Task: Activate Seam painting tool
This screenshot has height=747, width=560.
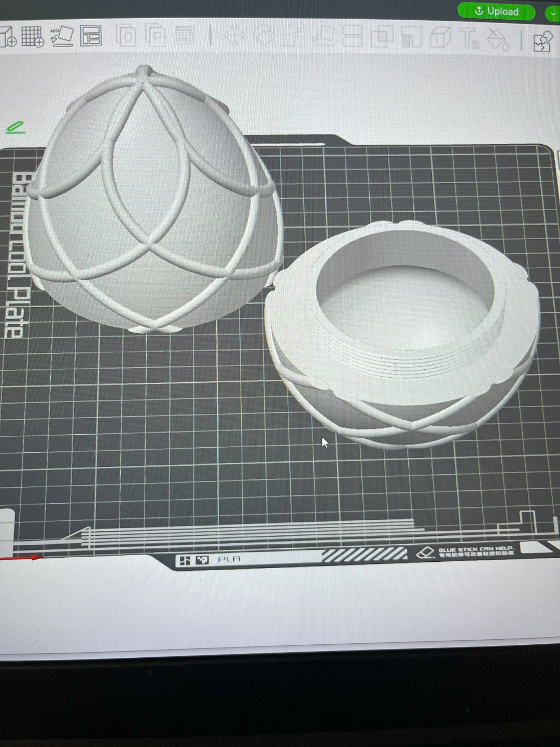Action: pos(440,38)
